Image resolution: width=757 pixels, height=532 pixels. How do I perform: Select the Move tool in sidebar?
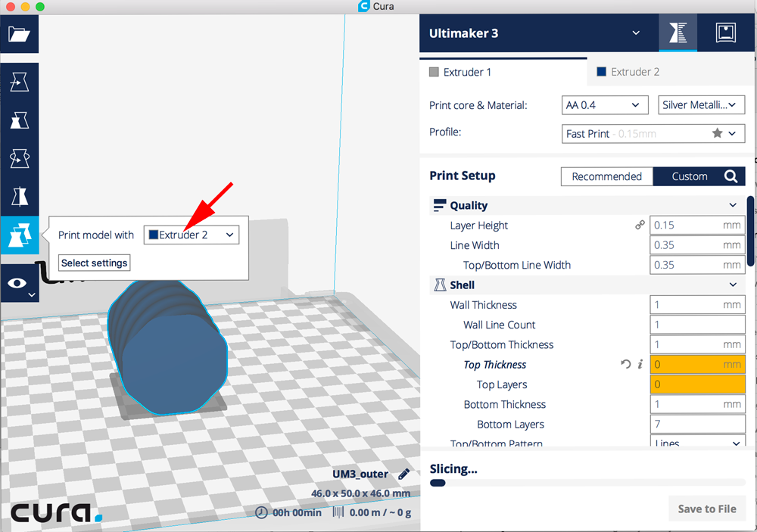[x=20, y=82]
